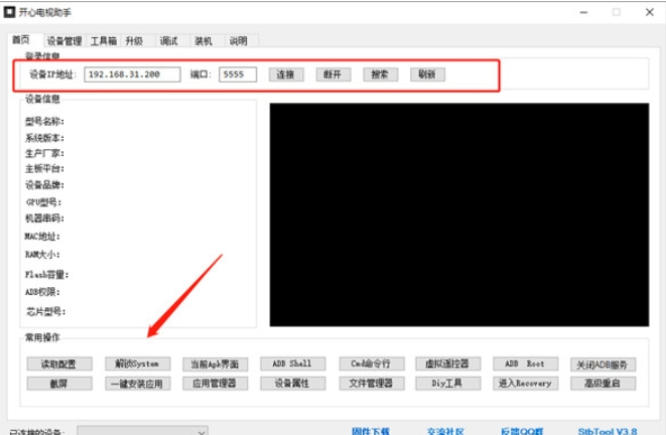Image resolution: width=666 pixels, height=435 pixels.
Task: Open Diy工具
Action: tap(448, 383)
